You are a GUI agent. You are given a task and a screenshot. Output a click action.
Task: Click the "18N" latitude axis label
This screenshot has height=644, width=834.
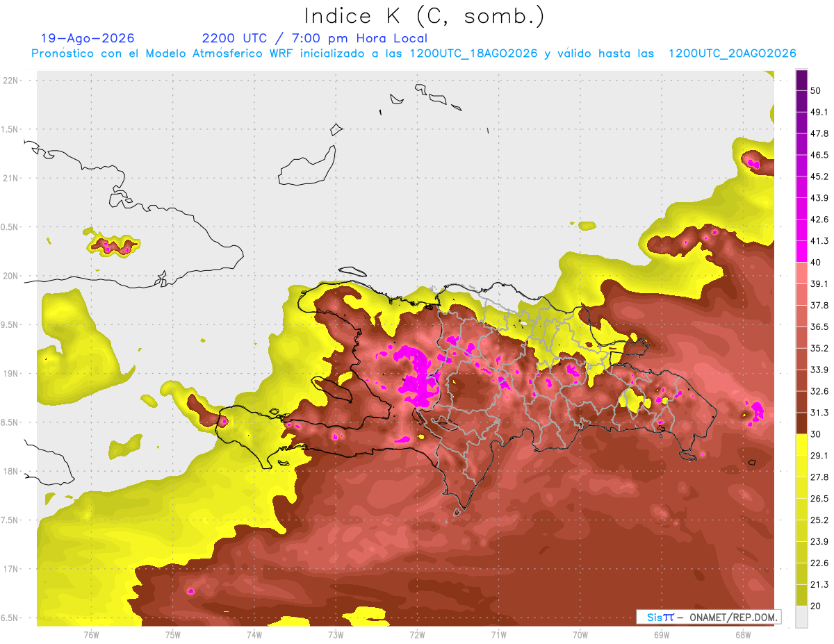pos(11,471)
